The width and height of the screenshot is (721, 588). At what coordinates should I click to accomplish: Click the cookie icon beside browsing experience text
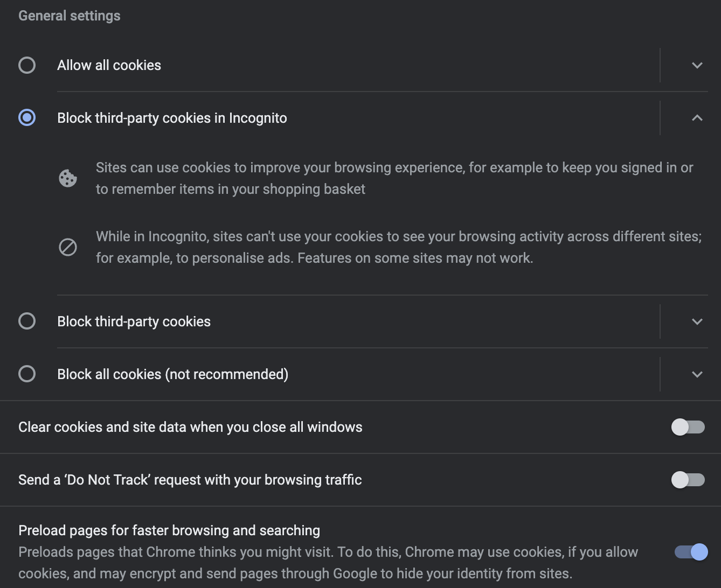point(68,178)
